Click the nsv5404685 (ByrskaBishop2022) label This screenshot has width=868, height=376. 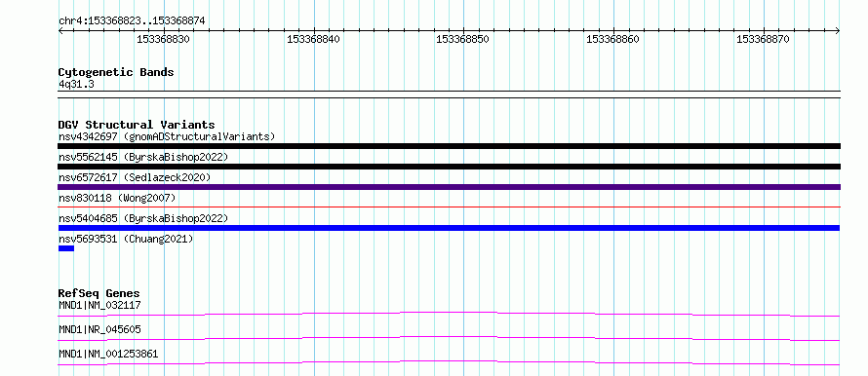(x=143, y=218)
